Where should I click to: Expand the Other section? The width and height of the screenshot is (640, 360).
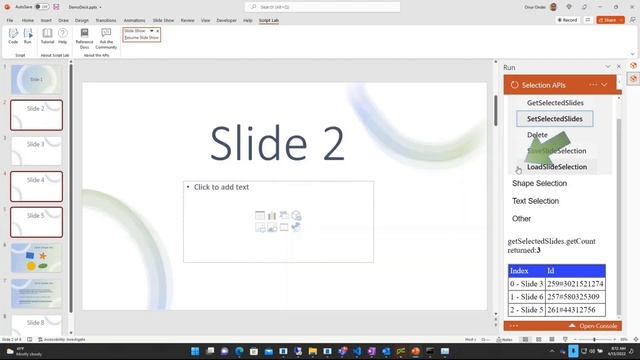pos(521,219)
